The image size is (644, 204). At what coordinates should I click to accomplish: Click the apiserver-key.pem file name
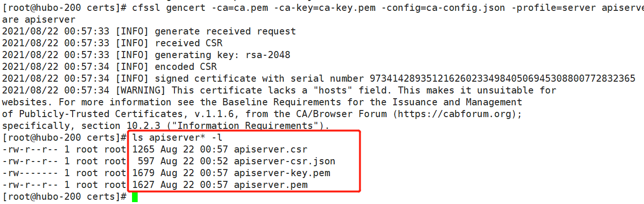pyautogui.click(x=281, y=173)
